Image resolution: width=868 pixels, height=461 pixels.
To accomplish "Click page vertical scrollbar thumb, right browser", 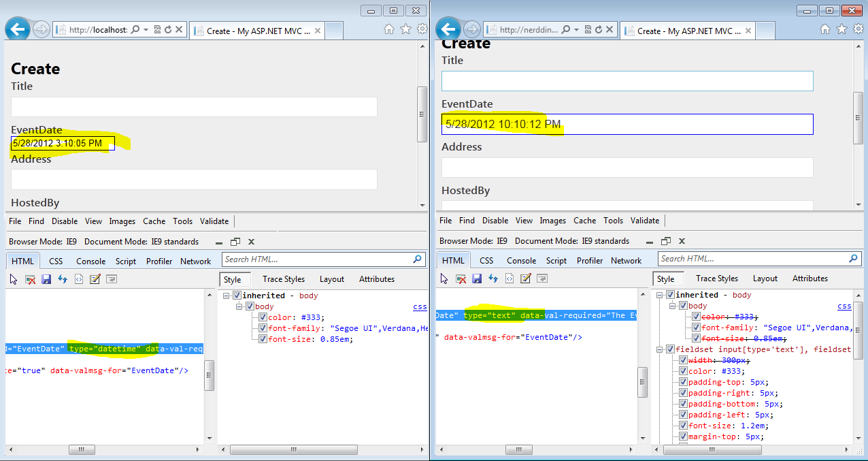I will (858, 117).
